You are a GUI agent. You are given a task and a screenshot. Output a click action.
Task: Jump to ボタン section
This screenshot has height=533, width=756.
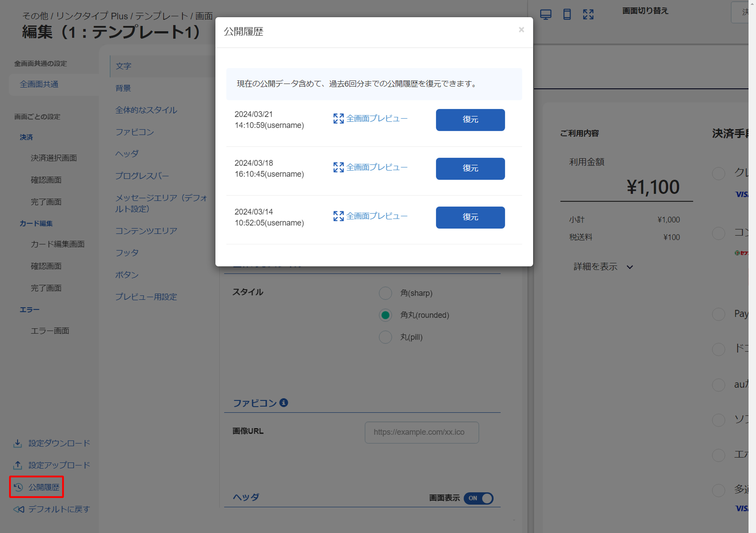pyautogui.click(x=127, y=275)
